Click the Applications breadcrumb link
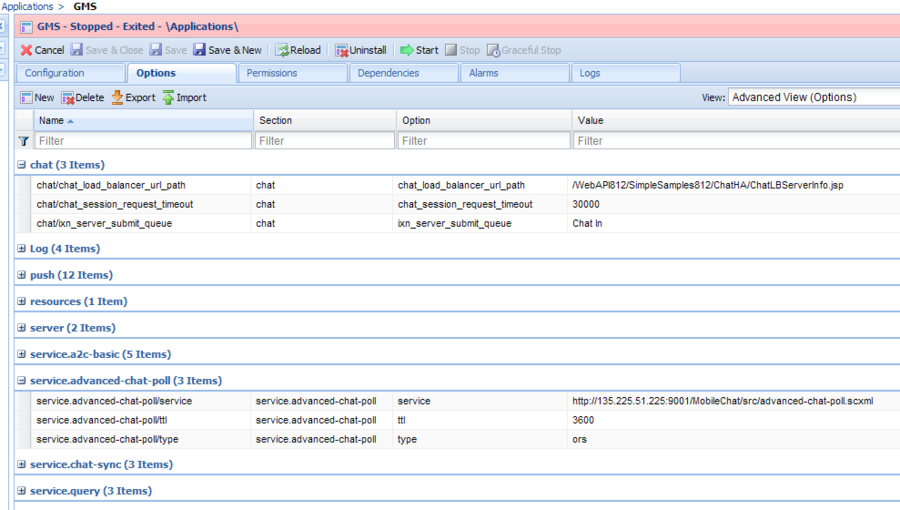 (27, 7)
